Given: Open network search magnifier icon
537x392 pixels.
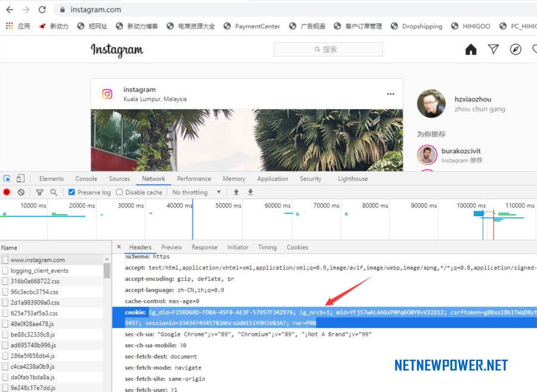Looking at the screenshot, I should pyautogui.click(x=54, y=192).
